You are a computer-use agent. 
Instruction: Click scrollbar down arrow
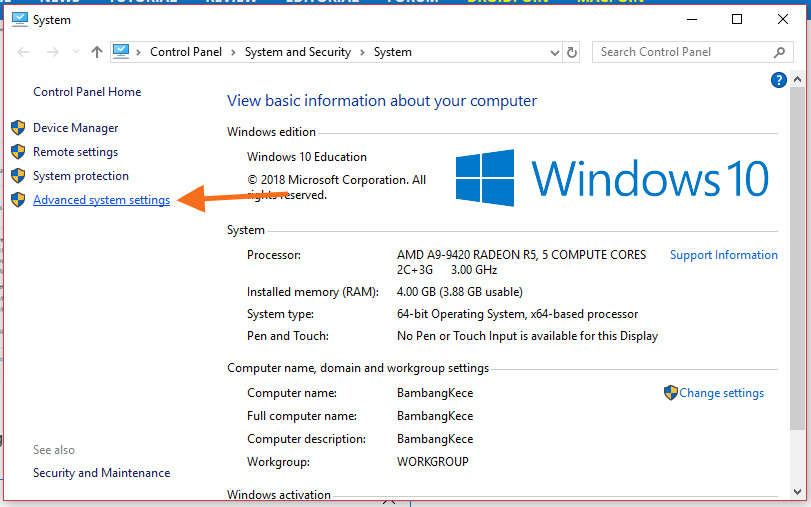797,492
